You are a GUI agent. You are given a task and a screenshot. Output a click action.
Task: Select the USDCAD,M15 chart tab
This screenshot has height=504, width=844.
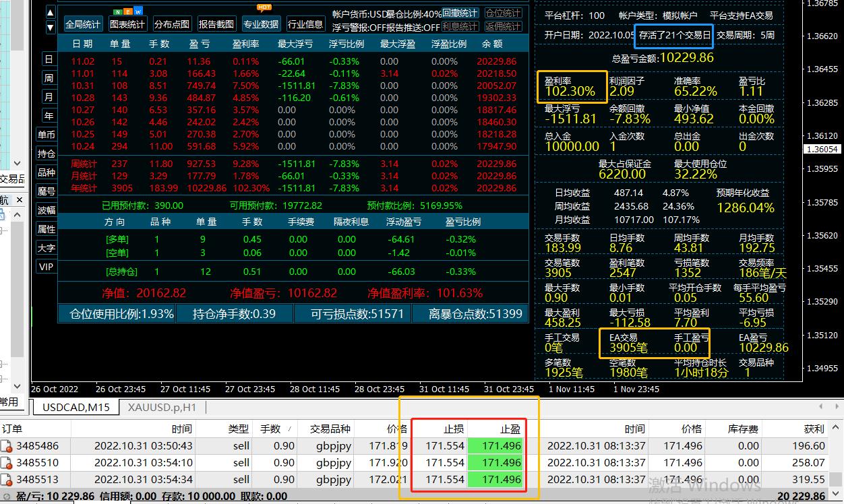(x=74, y=407)
